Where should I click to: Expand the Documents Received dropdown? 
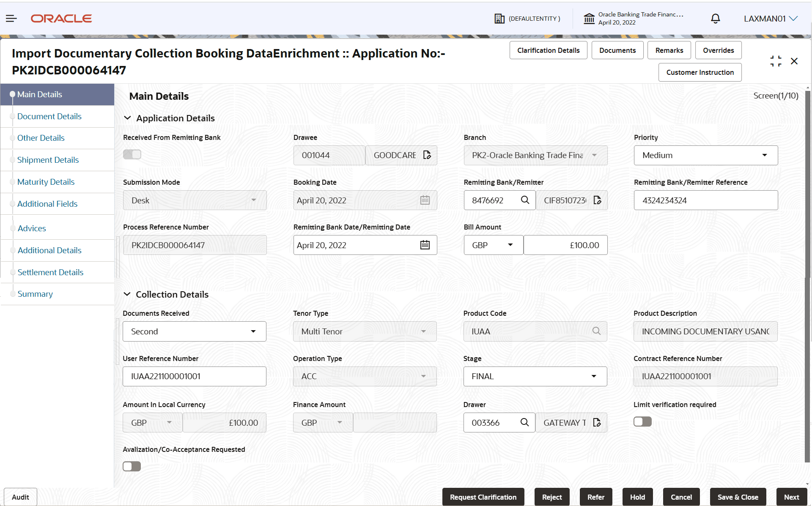click(194, 331)
